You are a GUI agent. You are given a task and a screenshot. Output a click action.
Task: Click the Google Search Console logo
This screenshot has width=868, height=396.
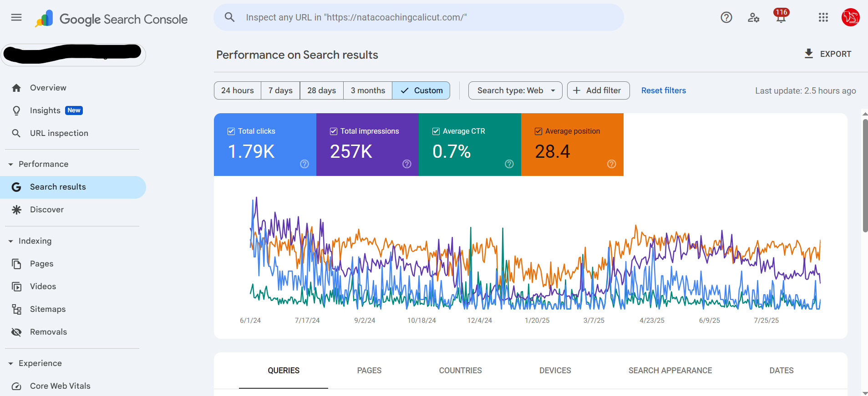click(111, 19)
